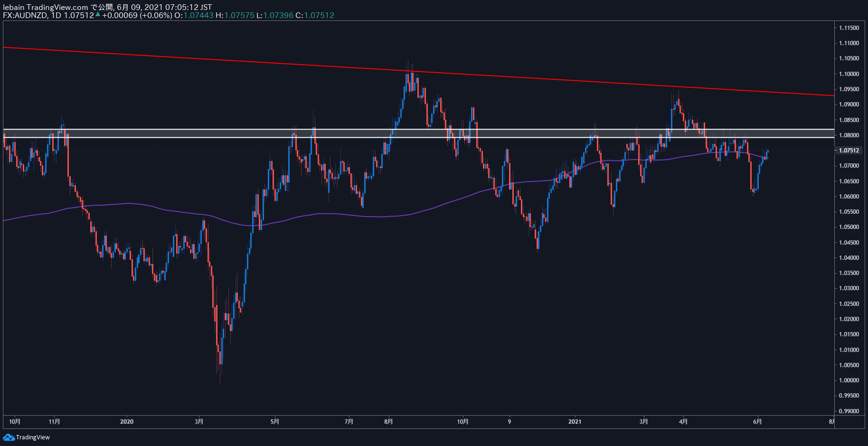Click the +0.00069 (+0.06%) change text

137,15
